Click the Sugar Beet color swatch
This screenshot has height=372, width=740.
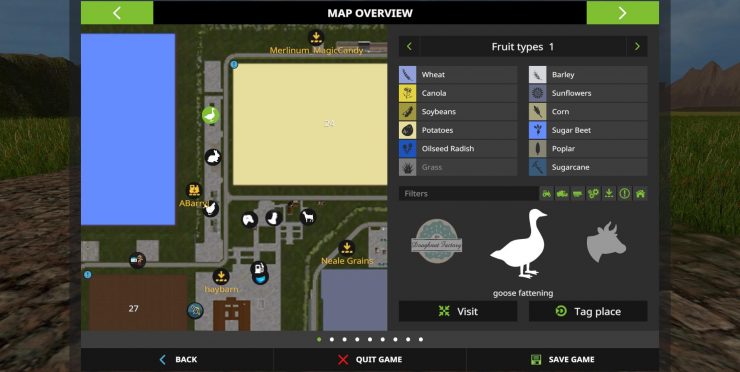click(x=538, y=130)
